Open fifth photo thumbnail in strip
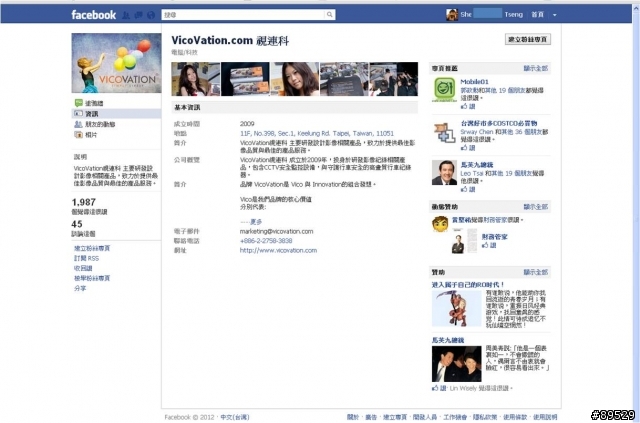Screen dimensions: 640x423 point(393,79)
